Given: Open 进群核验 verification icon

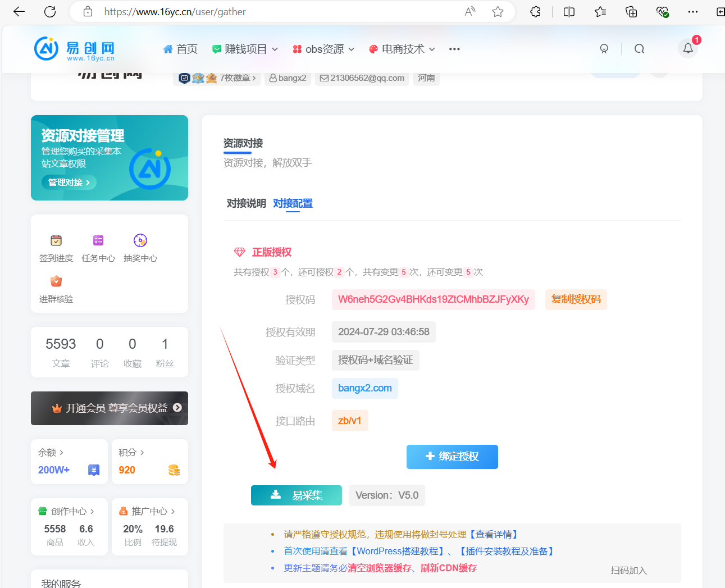Looking at the screenshot, I should (56, 281).
